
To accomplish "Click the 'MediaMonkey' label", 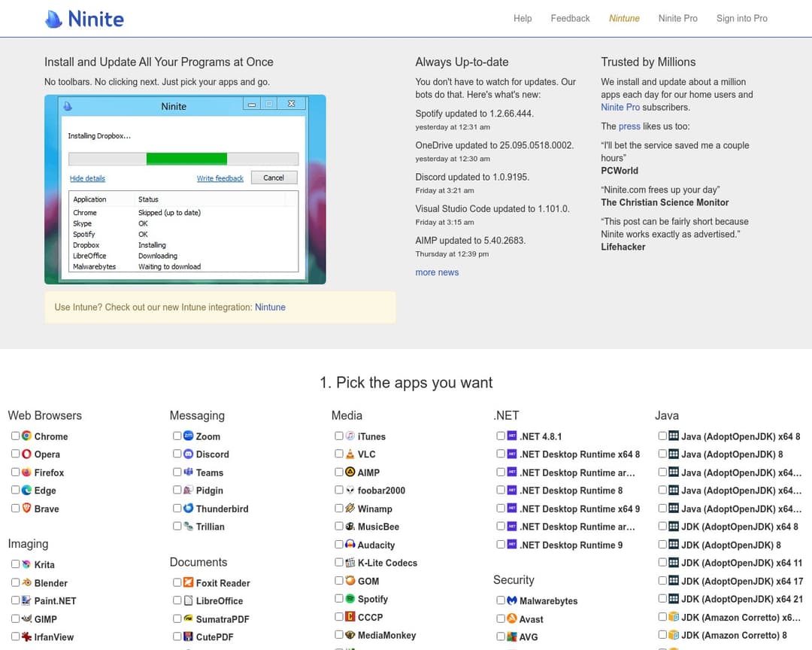I will (x=387, y=635).
